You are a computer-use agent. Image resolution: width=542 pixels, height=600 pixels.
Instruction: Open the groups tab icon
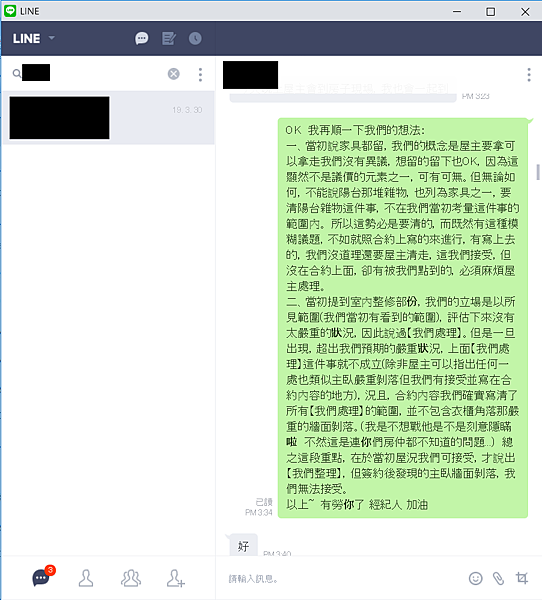click(x=131, y=578)
